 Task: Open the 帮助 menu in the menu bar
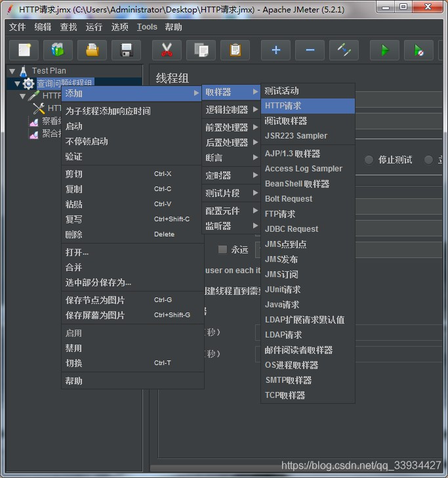(x=173, y=27)
